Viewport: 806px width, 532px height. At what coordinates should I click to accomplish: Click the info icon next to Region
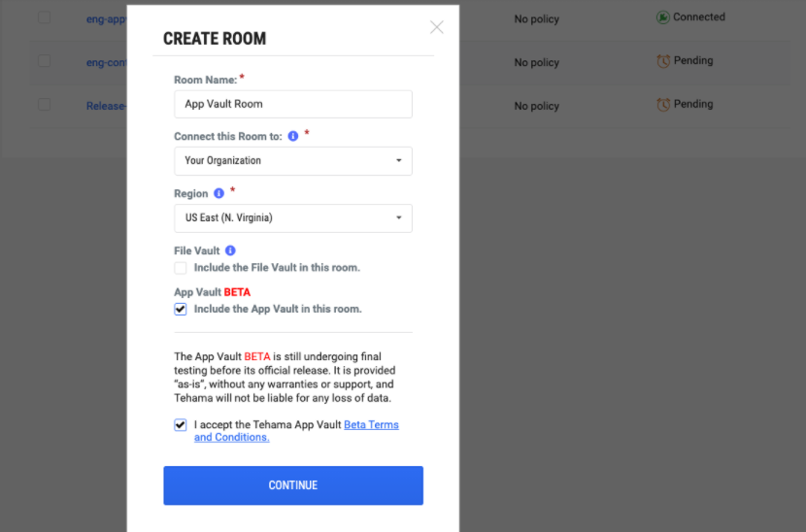tap(218, 193)
